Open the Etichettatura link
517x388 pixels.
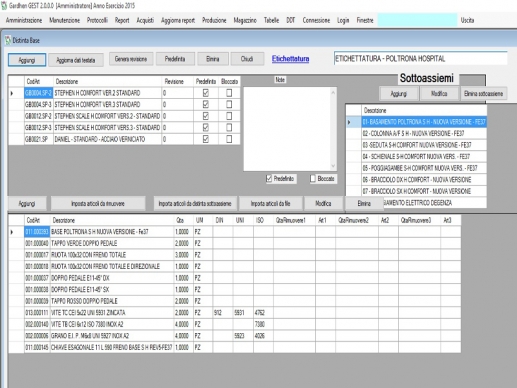[x=290, y=59]
